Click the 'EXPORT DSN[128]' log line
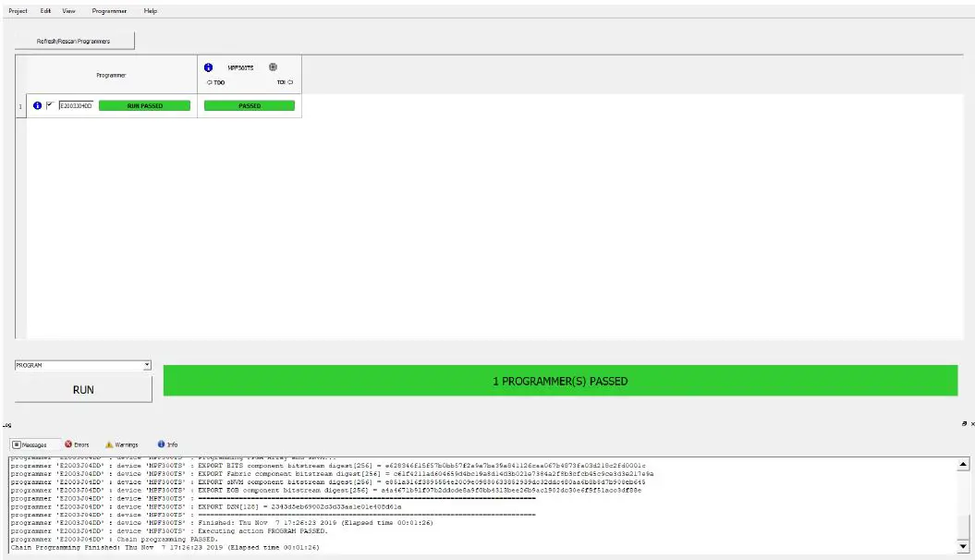The image size is (975, 560). pyautogui.click(x=206, y=506)
